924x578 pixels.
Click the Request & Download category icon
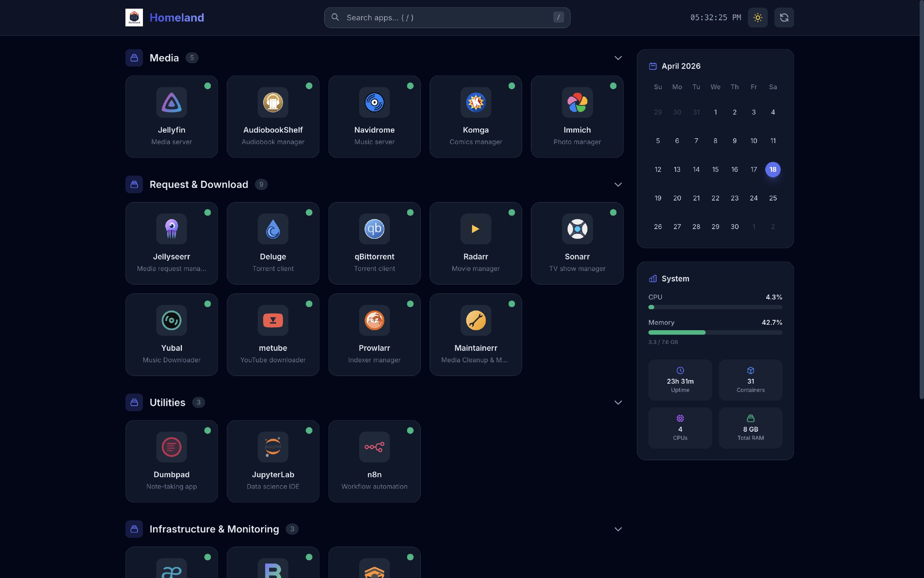tap(134, 185)
